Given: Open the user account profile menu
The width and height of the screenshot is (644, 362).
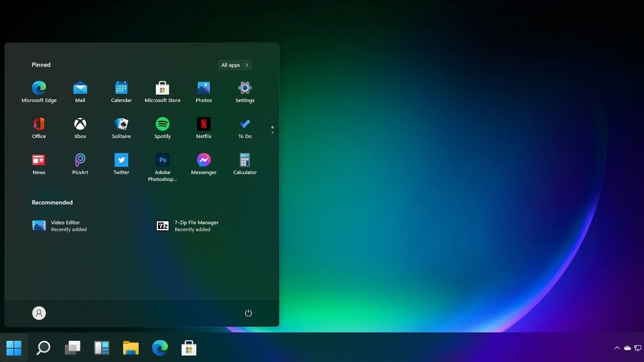Looking at the screenshot, I should pyautogui.click(x=39, y=313).
